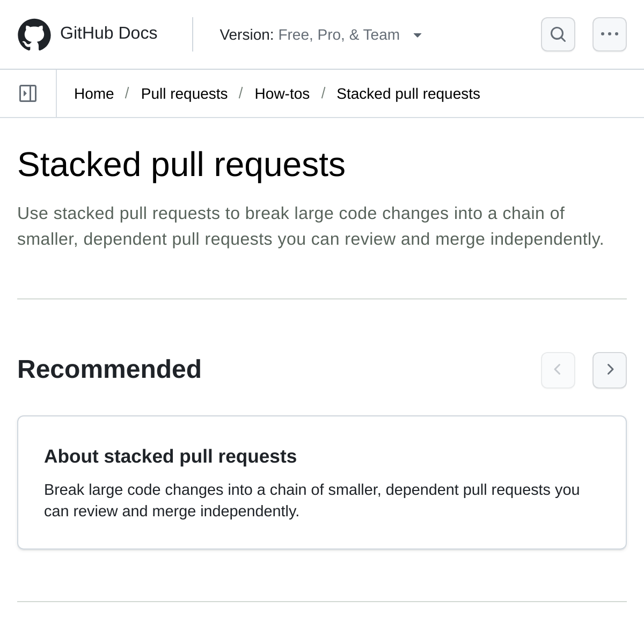Viewport: 644px width, 644px height.
Task: Click the GitHub Octocat logo
Action: (34, 34)
